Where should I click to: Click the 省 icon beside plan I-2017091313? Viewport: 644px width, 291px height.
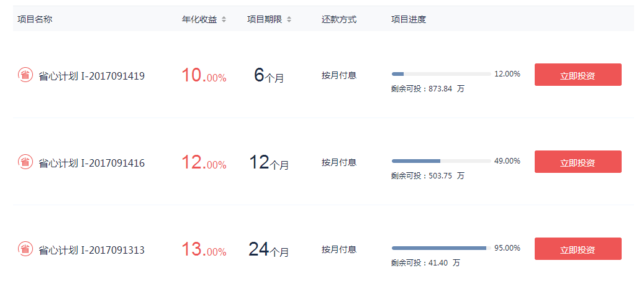[x=25, y=249]
